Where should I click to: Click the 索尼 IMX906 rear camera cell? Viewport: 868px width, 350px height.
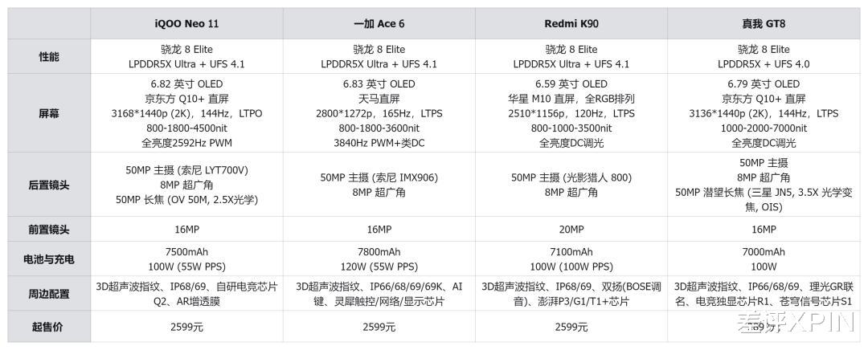(x=379, y=185)
